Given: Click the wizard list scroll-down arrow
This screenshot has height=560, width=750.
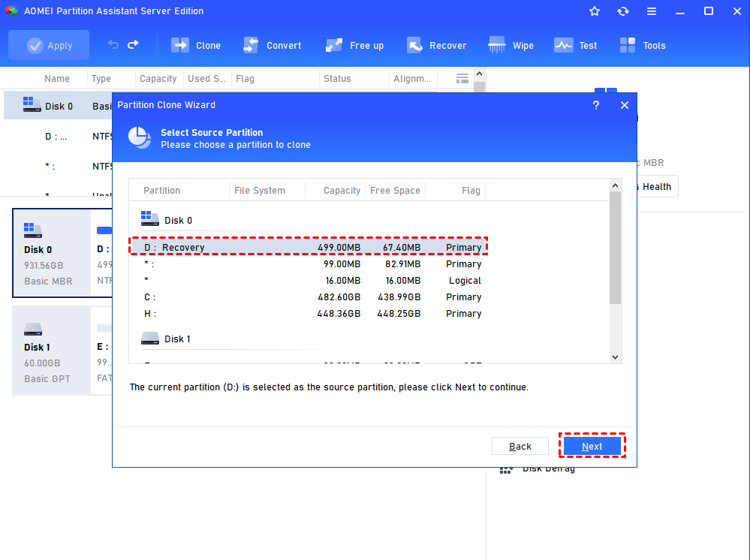Looking at the screenshot, I should [x=615, y=357].
